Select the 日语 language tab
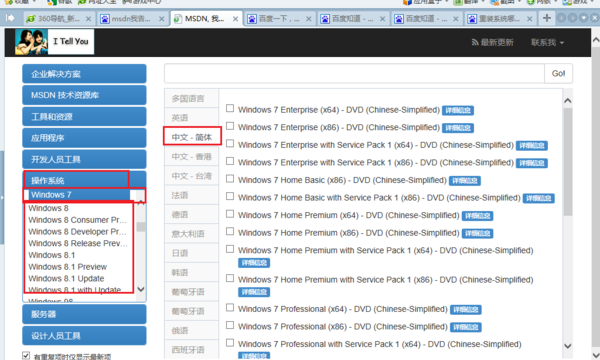This screenshot has width=600, height=360. coord(192,253)
